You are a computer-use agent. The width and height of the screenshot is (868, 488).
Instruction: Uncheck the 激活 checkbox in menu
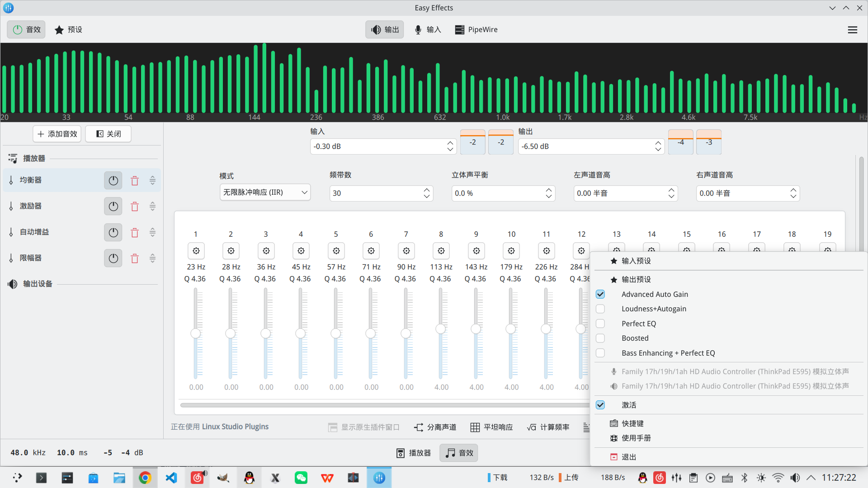[600, 405]
